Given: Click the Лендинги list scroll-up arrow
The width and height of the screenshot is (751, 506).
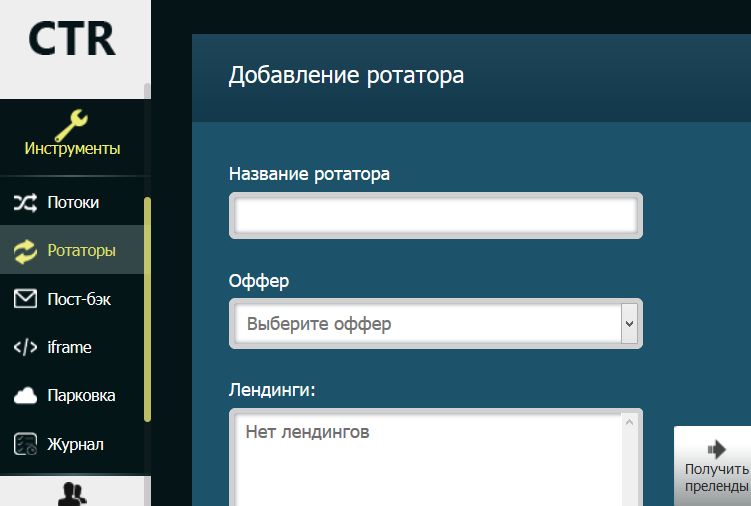Looking at the screenshot, I should click(629, 422).
